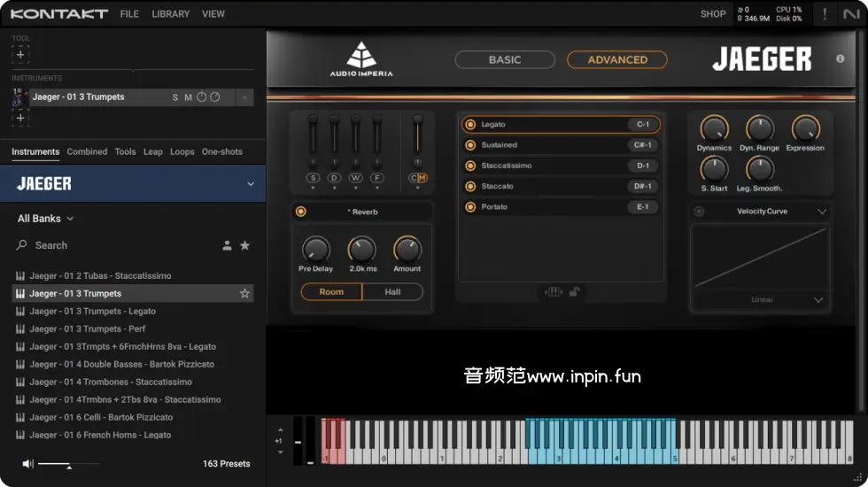Screen dimensions: 868x487
Task: Open the dropdown arrow under the D mic
Action: [335, 188]
